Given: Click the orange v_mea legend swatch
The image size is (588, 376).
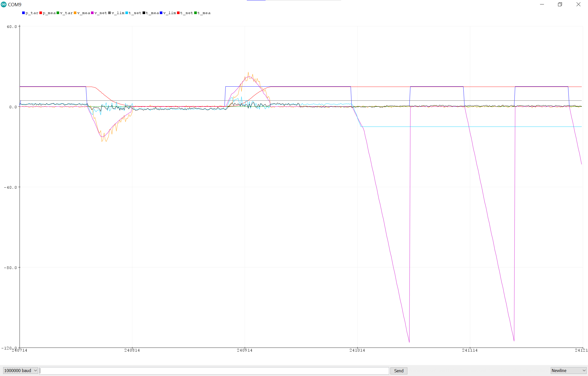Looking at the screenshot, I should tap(75, 13).
